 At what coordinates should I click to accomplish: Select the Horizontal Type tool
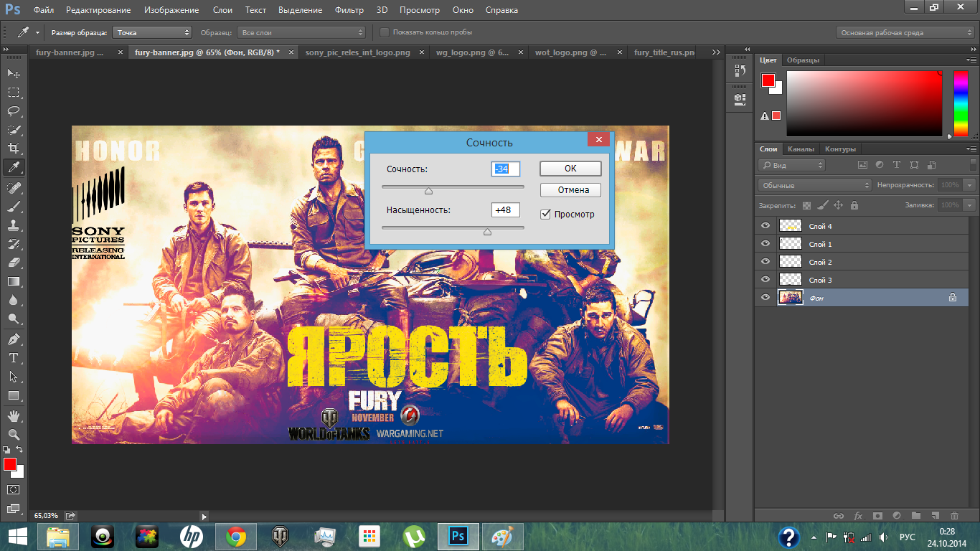[x=14, y=358]
